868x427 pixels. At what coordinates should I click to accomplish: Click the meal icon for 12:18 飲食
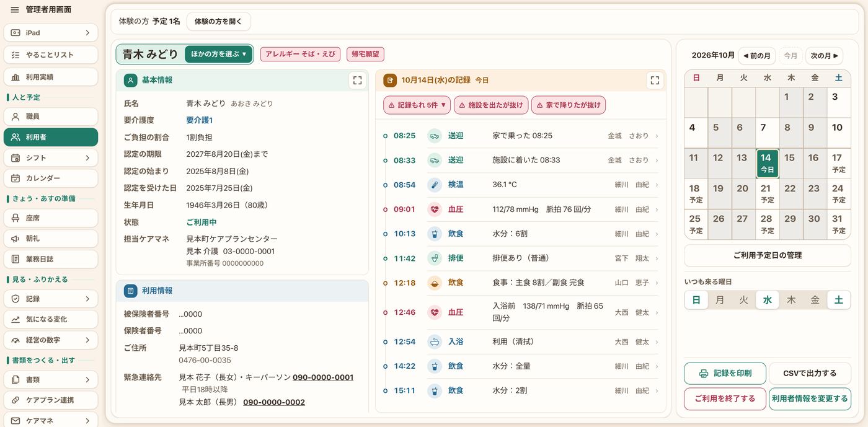434,283
